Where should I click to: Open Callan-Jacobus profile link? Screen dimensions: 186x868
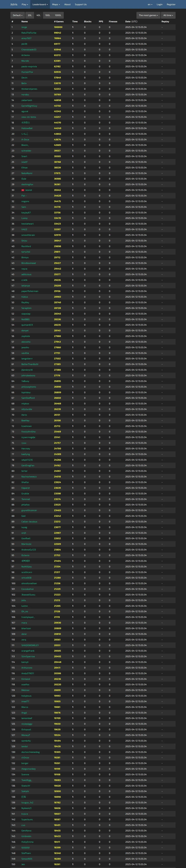pos(29,522)
